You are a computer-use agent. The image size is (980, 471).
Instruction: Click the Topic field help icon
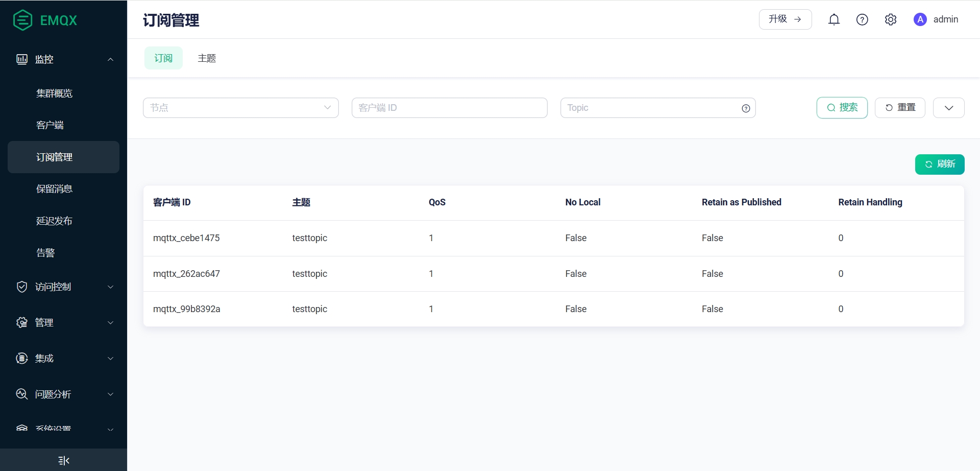746,108
